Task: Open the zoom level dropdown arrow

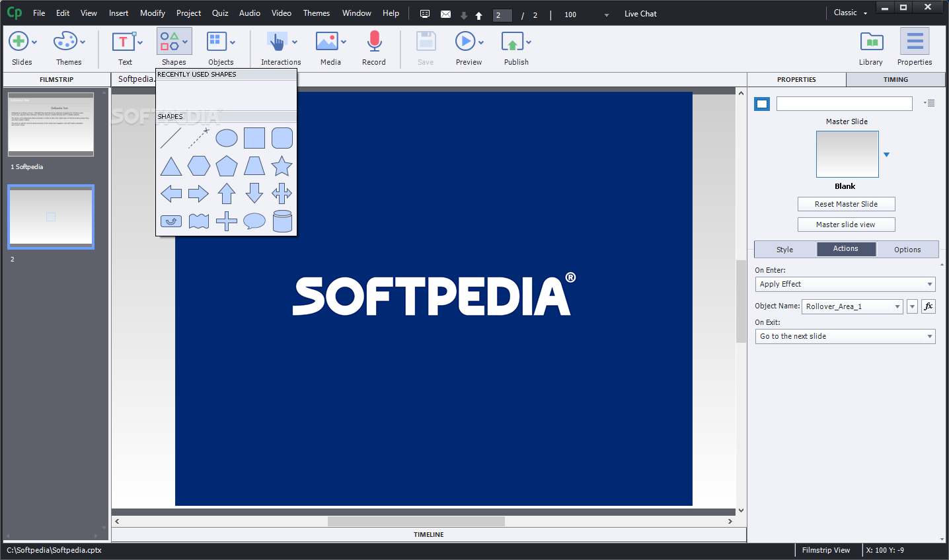Action: click(x=607, y=15)
